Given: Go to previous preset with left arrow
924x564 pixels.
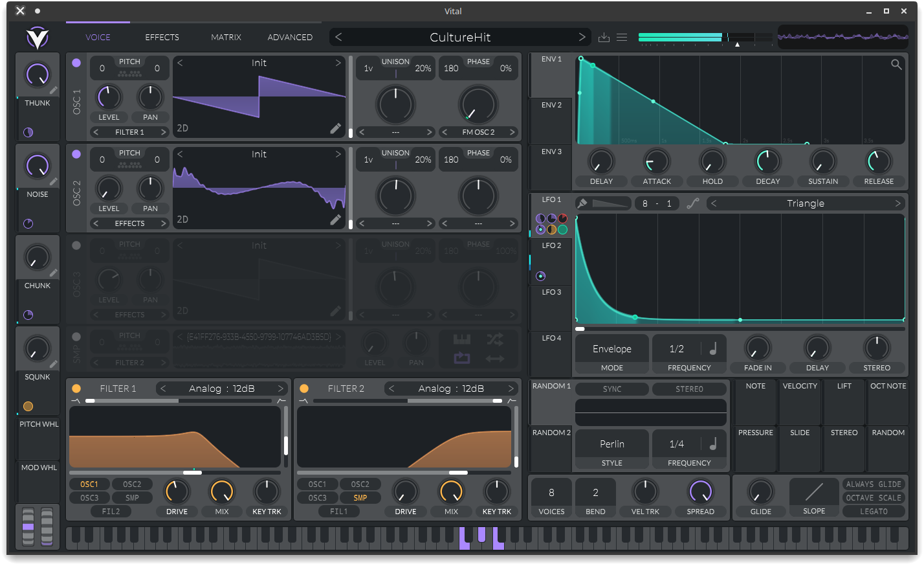Looking at the screenshot, I should coord(338,38).
